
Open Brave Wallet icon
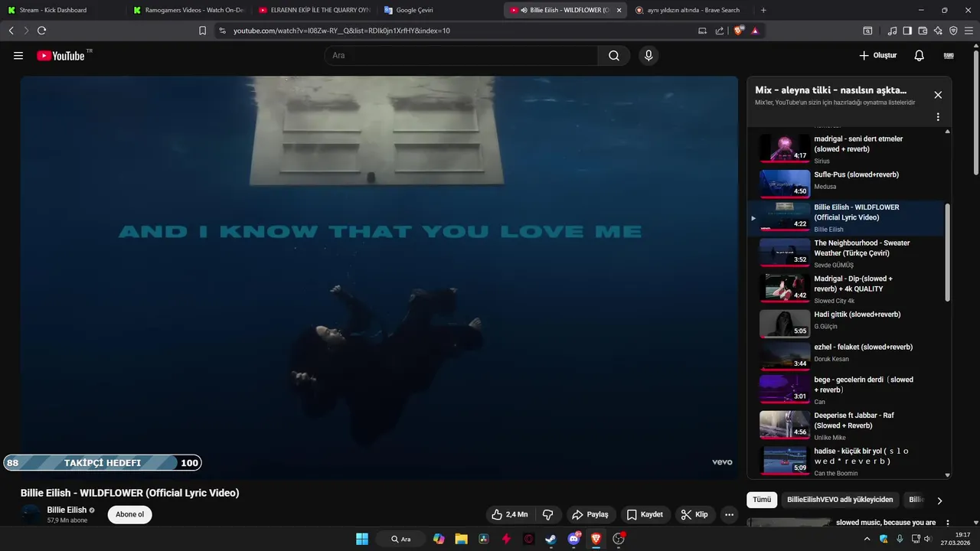pos(923,31)
